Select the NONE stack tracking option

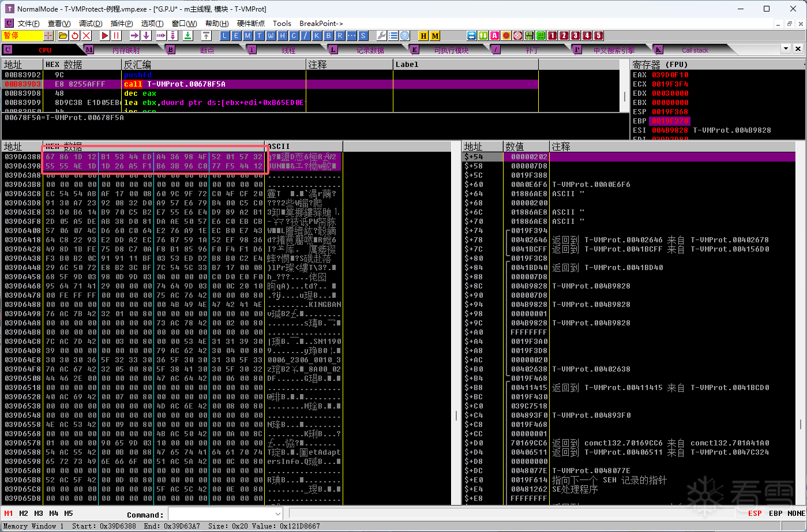point(796,513)
